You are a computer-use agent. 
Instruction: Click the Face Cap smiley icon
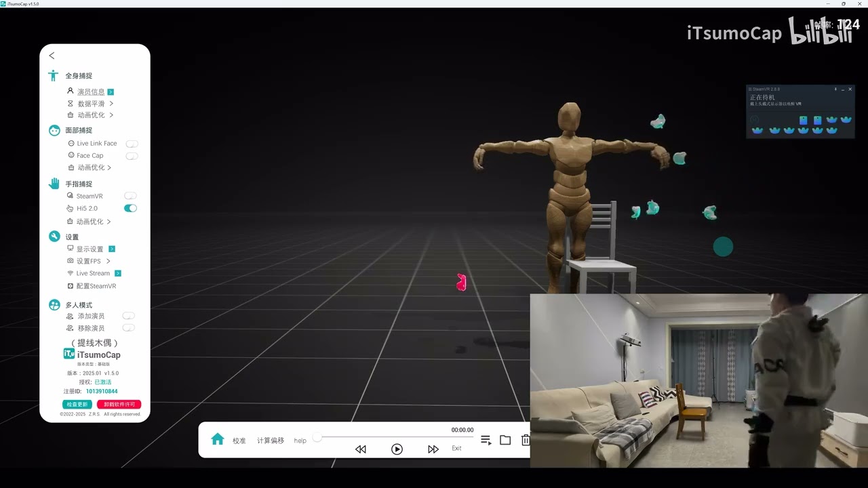click(x=71, y=155)
